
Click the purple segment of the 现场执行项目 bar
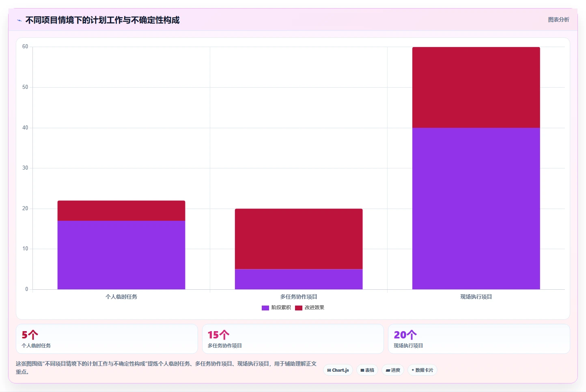(476, 209)
